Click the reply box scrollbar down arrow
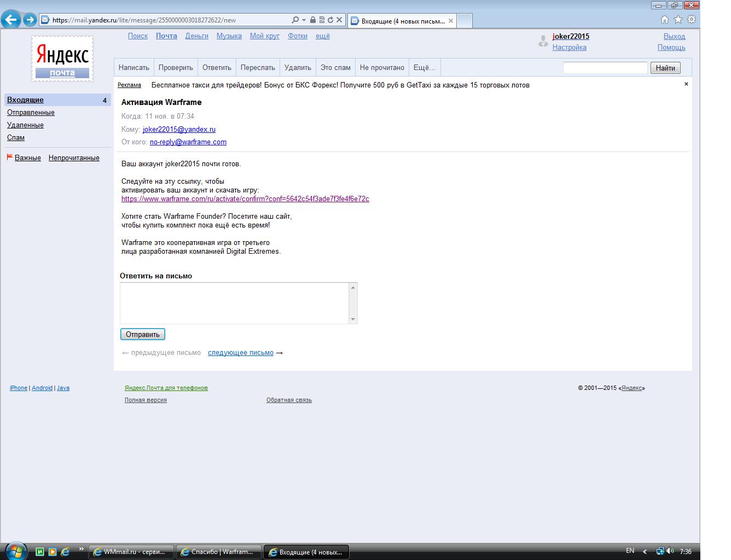731x560 pixels. click(x=353, y=319)
